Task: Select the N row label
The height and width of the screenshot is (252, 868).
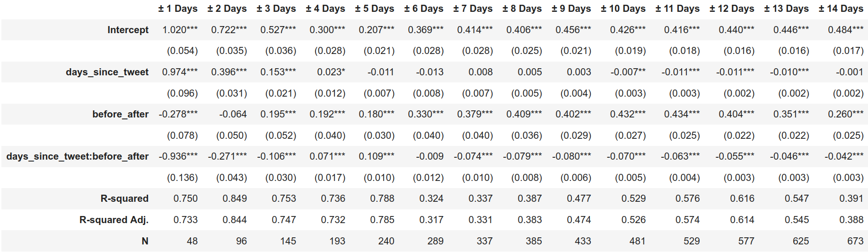Action: pyautogui.click(x=145, y=241)
